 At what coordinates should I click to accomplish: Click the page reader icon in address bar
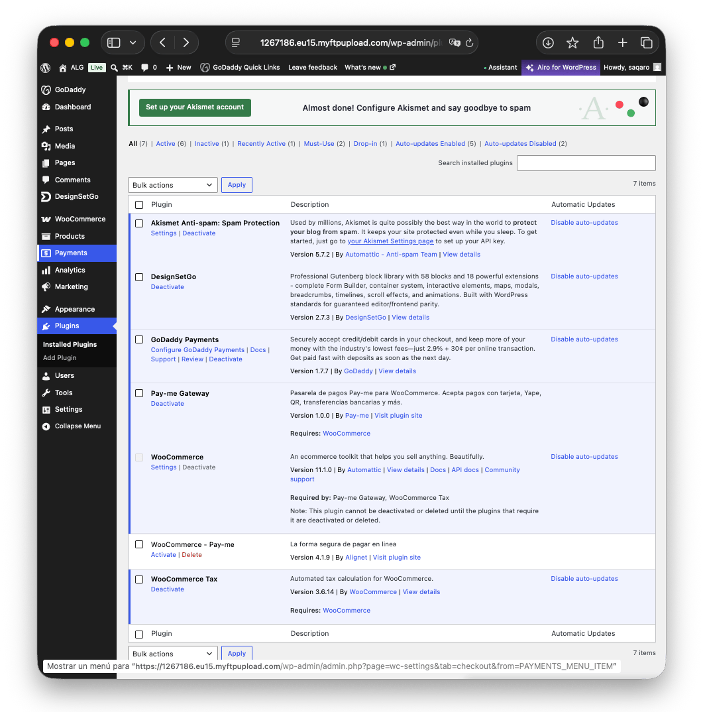pyautogui.click(x=236, y=42)
